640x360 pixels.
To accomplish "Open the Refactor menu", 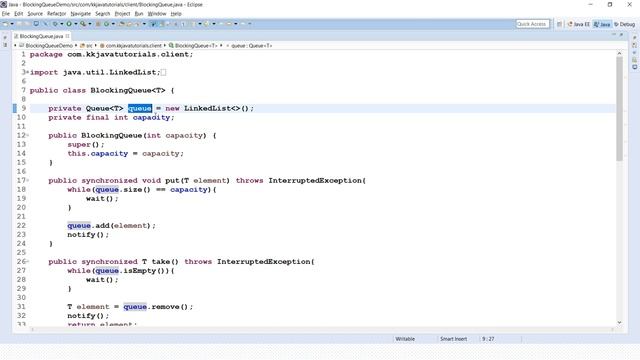I will [56, 13].
